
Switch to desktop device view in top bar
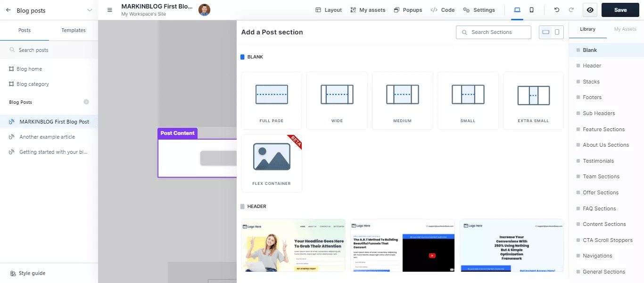coord(517,10)
